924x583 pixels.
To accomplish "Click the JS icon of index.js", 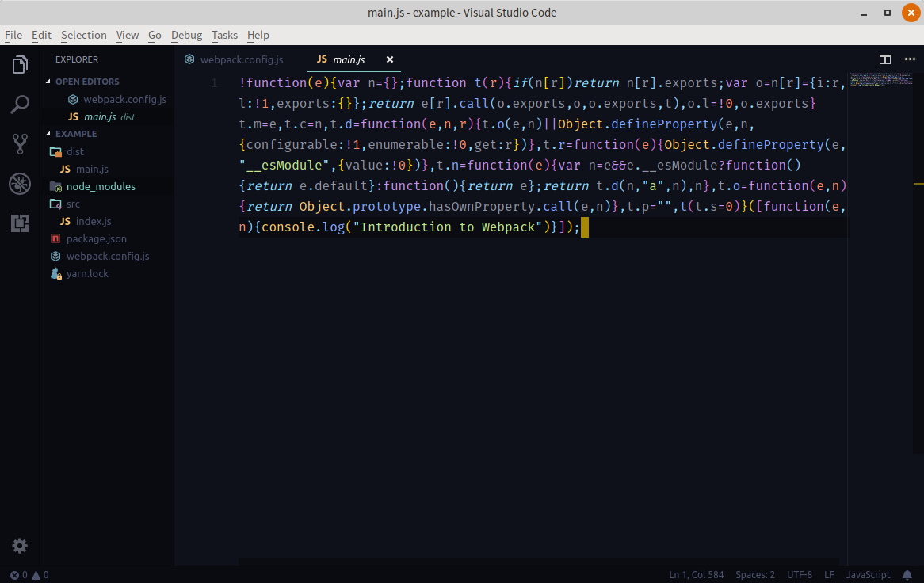I will coord(66,222).
